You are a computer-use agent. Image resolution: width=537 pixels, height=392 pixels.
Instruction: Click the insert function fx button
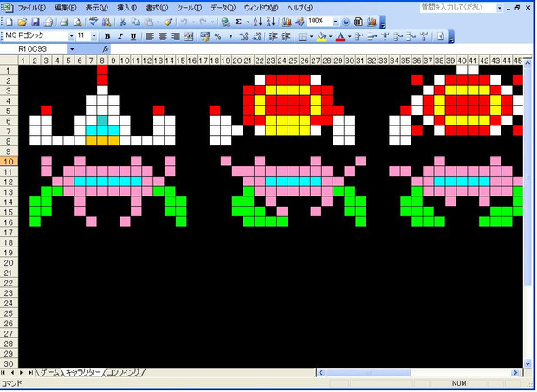click(105, 49)
